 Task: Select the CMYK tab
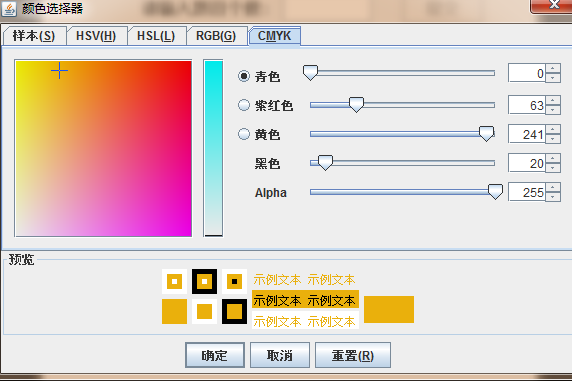click(x=275, y=36)
